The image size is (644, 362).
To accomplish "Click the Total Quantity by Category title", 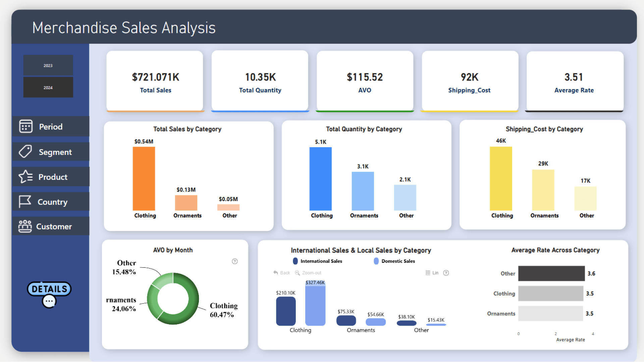I will (x=364, y=129).
